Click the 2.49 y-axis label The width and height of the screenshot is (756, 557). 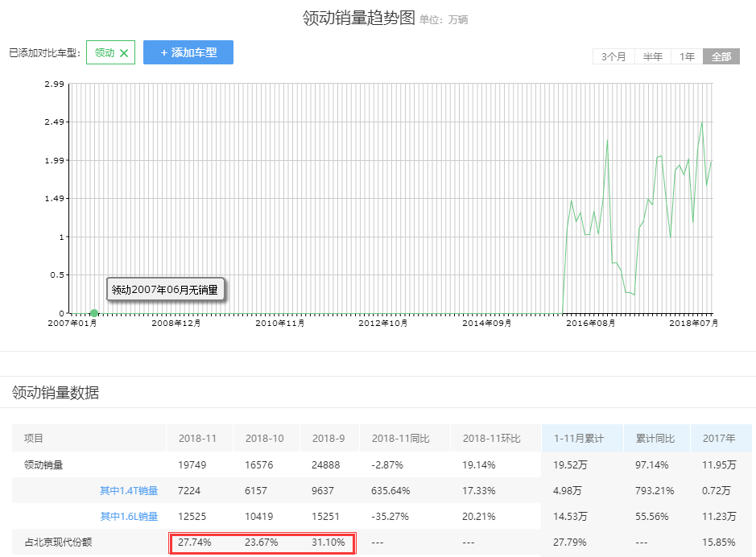click(x=54, y=122)
